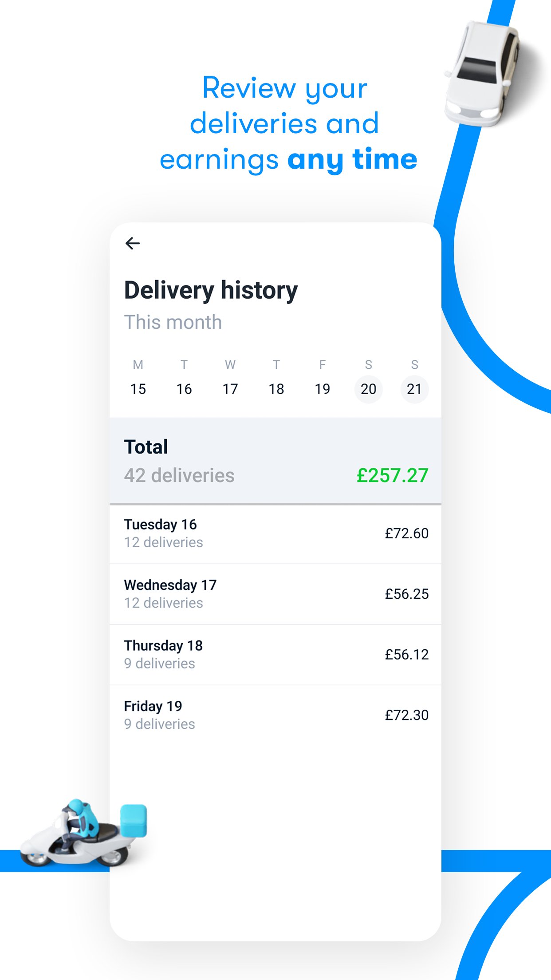The height and width of the screenshot is (980, 551).
Task: Select Friday 19 date
Action: pyautogui.click(x=323, y=389)
